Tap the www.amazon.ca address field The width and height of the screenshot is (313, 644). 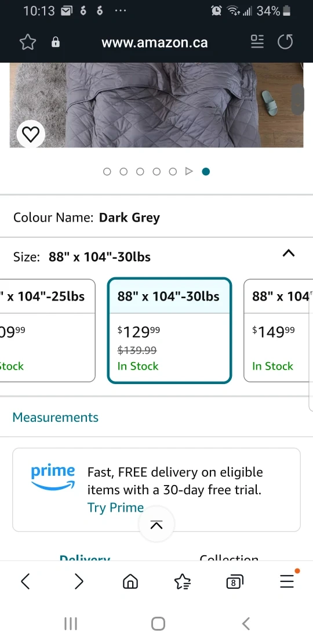click(154, 42)
